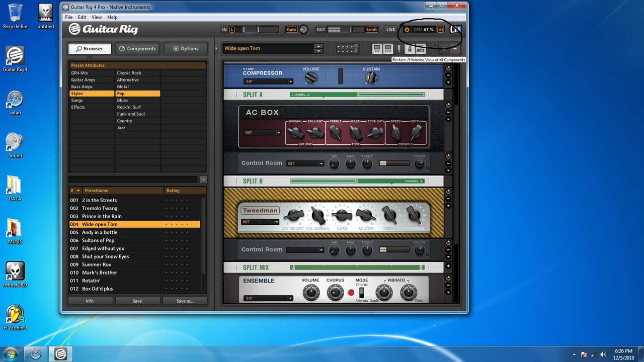Minimize the AC Box module view
The width and height of the screenshot is (644, 362).
coord(448,113)
